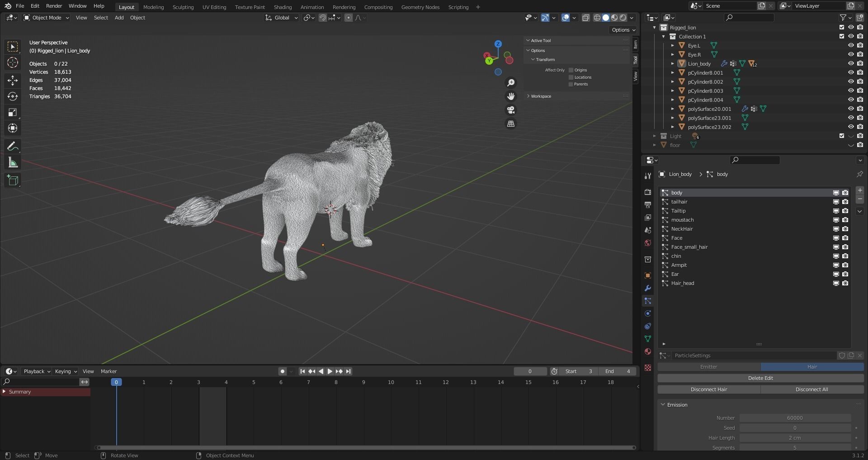Viewport: 868px width, 460px height.
Task: Expand the Workspace panel
Action: coord(541,96)
